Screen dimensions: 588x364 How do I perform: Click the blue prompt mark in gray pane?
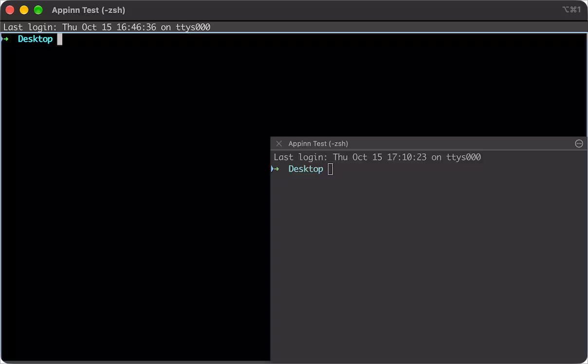[x=272, y=169]
